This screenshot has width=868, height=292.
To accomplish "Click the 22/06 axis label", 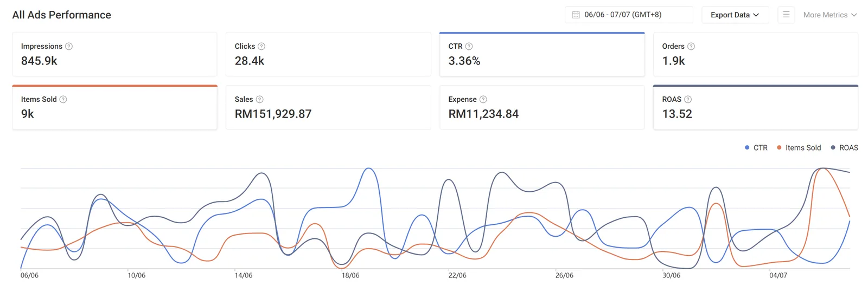I will 457,276.
